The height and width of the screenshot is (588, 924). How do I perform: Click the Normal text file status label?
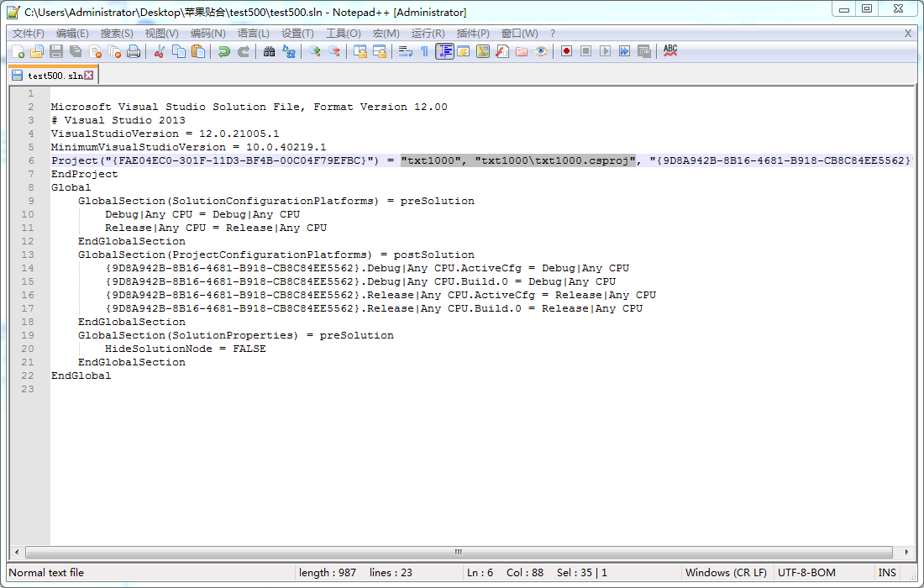click(46, 573)
